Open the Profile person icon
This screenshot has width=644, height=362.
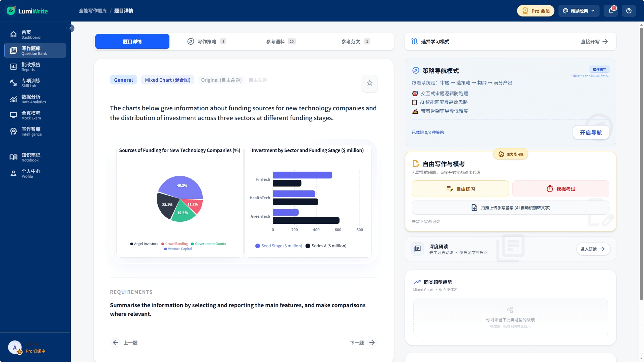click(13, 173)
